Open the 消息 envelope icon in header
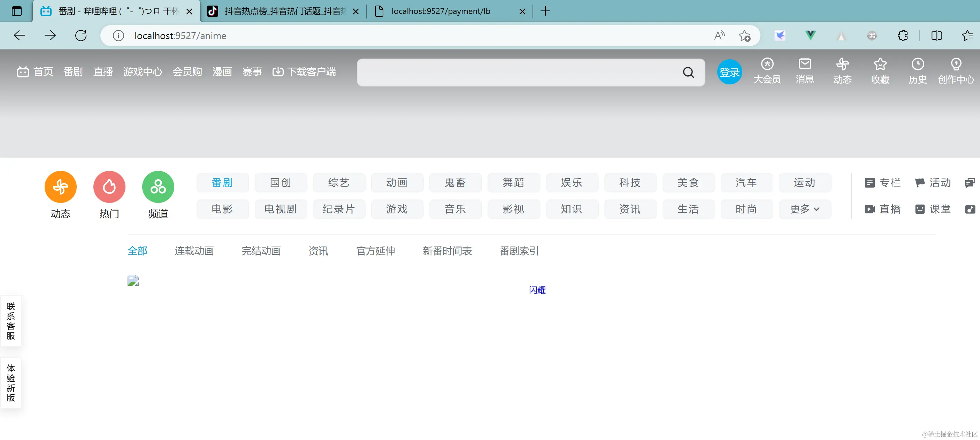The height and width of the screenshot is (440, 980). tap(805, 64)
